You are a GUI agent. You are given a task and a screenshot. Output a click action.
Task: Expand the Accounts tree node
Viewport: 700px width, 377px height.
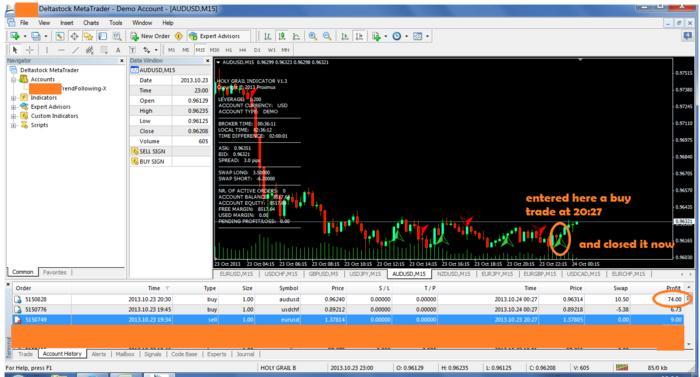coord(13,80)
